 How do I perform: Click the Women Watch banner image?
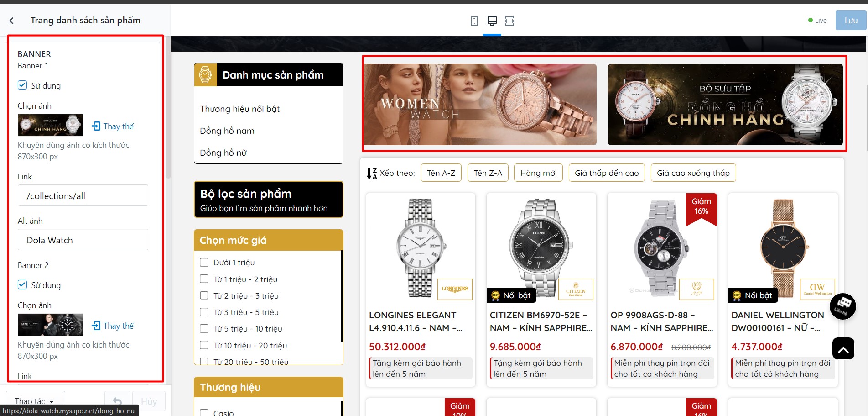click(x=480, y=105)
